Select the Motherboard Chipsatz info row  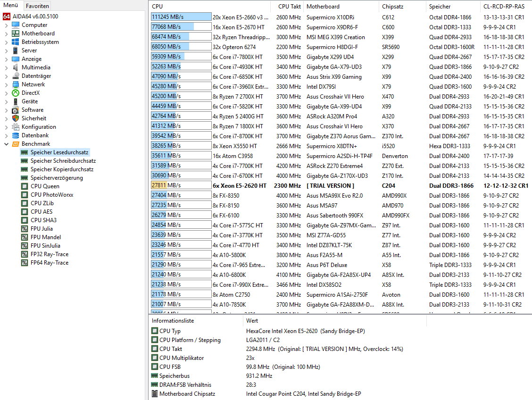pos(341,393)
